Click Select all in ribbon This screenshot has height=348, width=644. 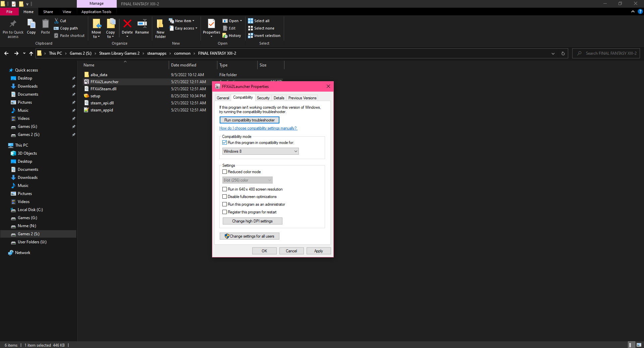coord(259,21)
